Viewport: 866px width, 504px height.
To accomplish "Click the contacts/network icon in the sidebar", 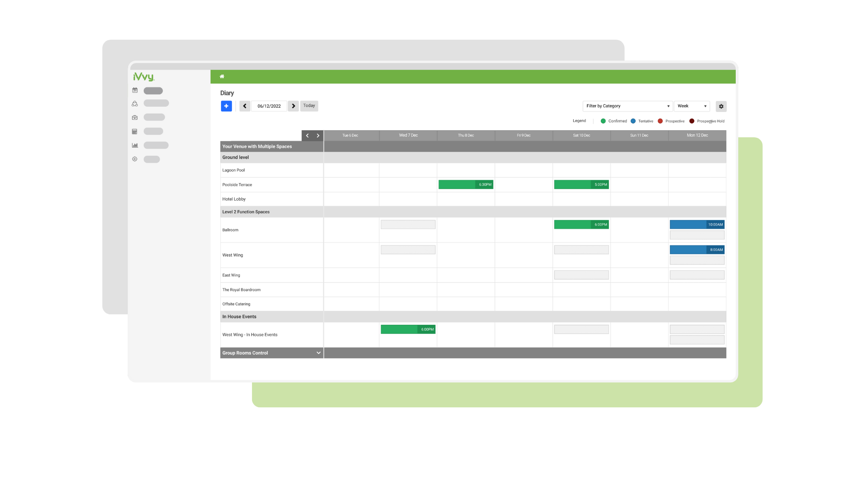I will 134,103.
